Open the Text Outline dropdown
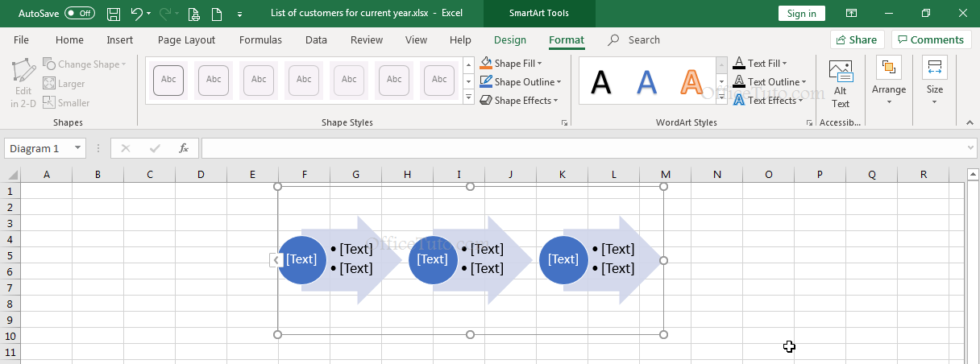The height and width of the screenshot is (364, 980). pyautogui.click(x=770, y=81)
